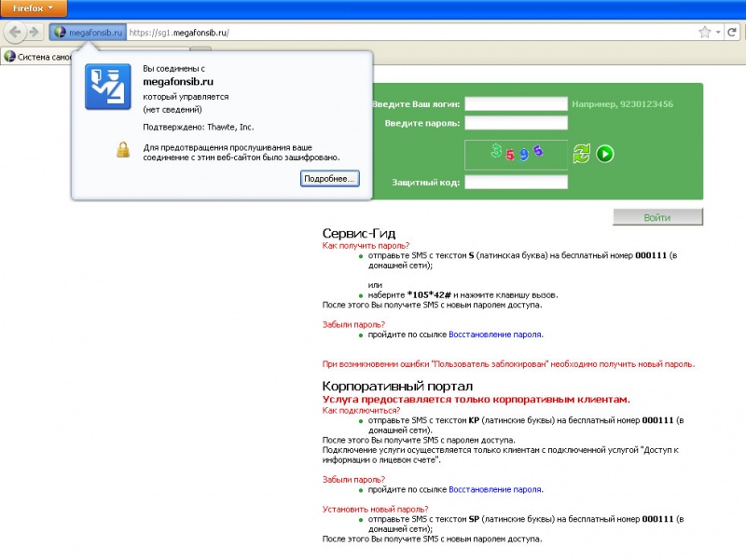Image resolution: width=746 pixels, height=560 pixels.
Task: Click the megafonsib.ru site identity badge
Action: [x=89, y=32]
